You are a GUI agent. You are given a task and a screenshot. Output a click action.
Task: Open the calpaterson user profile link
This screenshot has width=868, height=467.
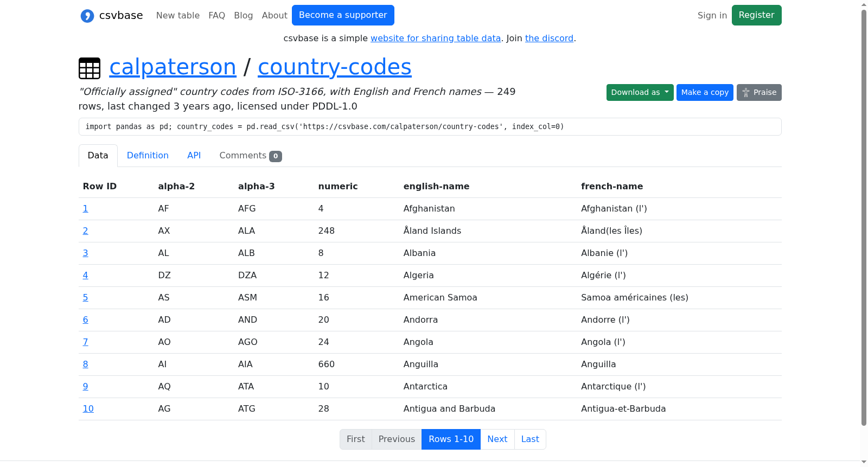(x=173, y=67)
